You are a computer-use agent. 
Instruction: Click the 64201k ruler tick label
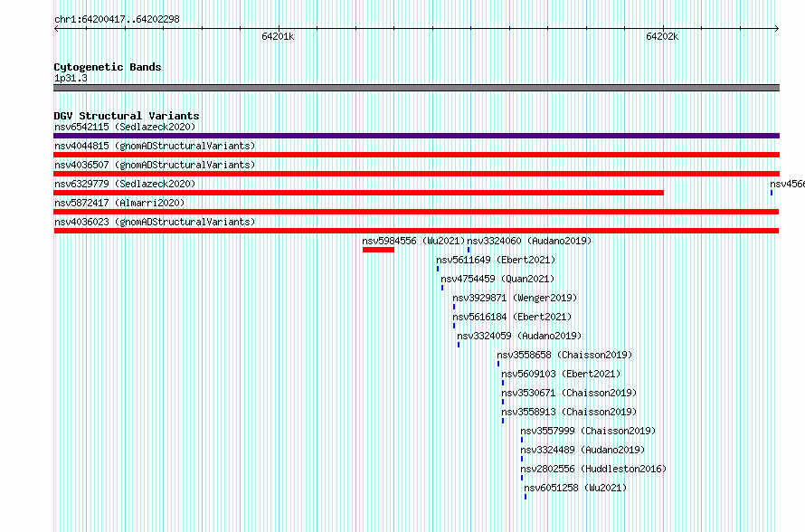click(x=278, y=36)
